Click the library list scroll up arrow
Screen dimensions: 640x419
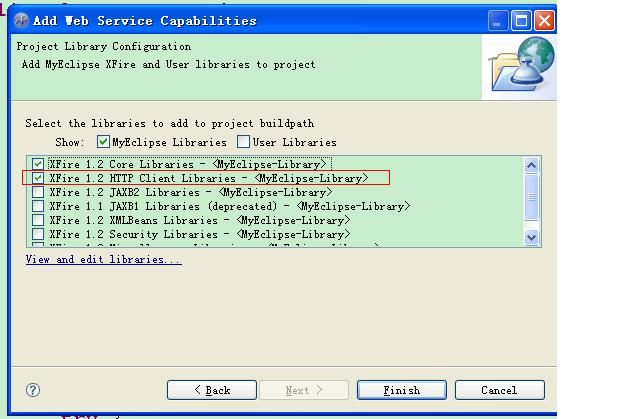pyautogui.click(x=531, y=165)
